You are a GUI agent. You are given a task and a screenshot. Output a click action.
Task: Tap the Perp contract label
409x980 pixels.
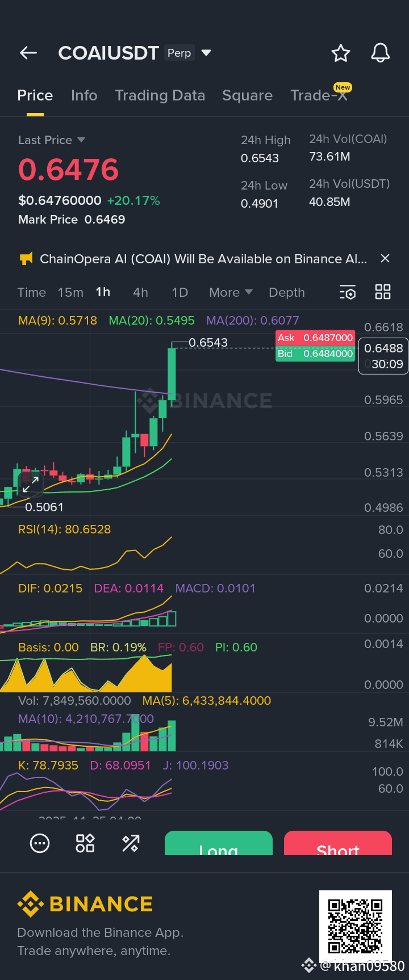click(180, 53)
